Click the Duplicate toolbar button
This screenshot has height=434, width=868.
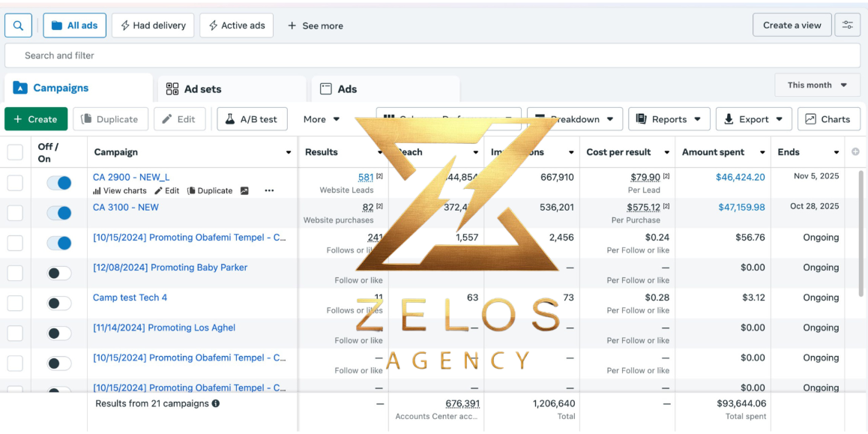pos(110,119)
